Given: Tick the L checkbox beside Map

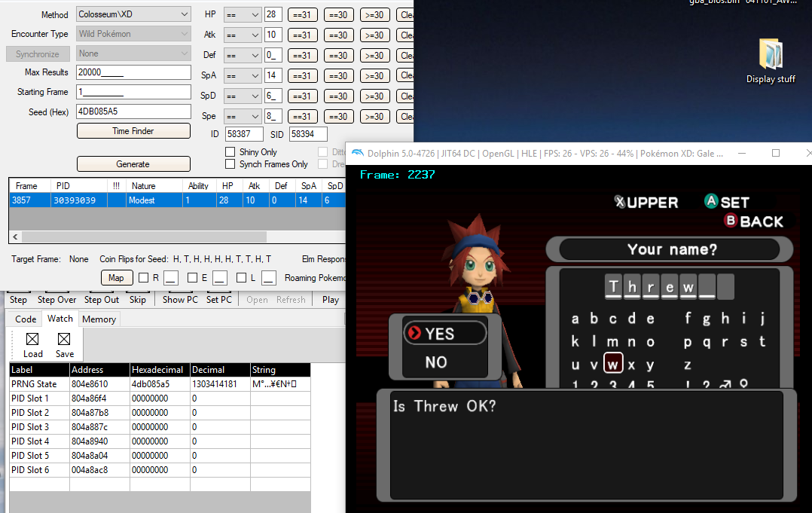Looking at the screenshot, I should click(241, 278).
